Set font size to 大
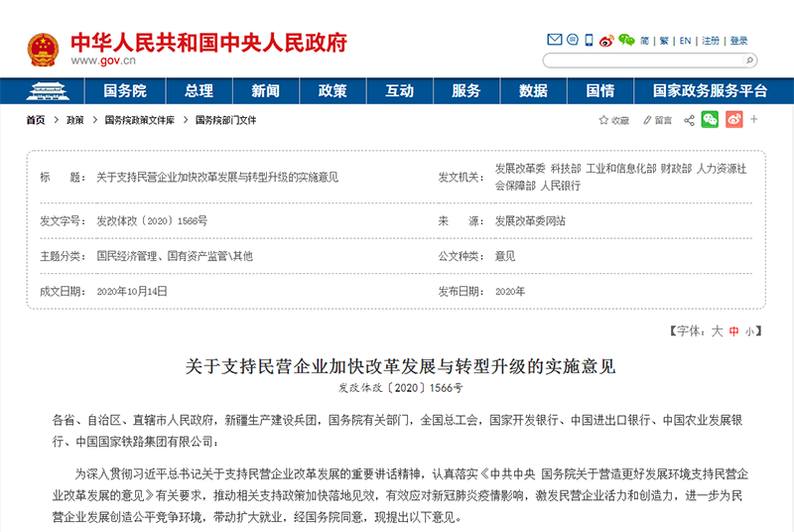Image resolution: width=794 pixels, height=532 pixels. point(717,332)
